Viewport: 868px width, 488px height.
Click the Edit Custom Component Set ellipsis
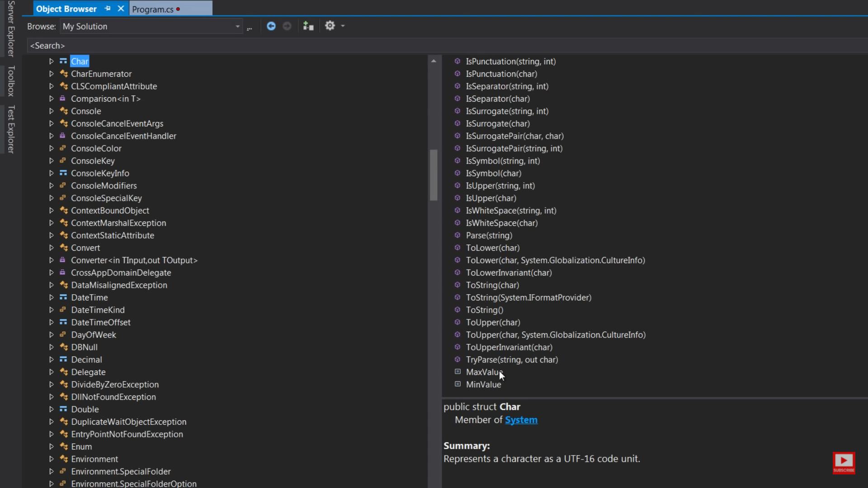pos(249,28)
